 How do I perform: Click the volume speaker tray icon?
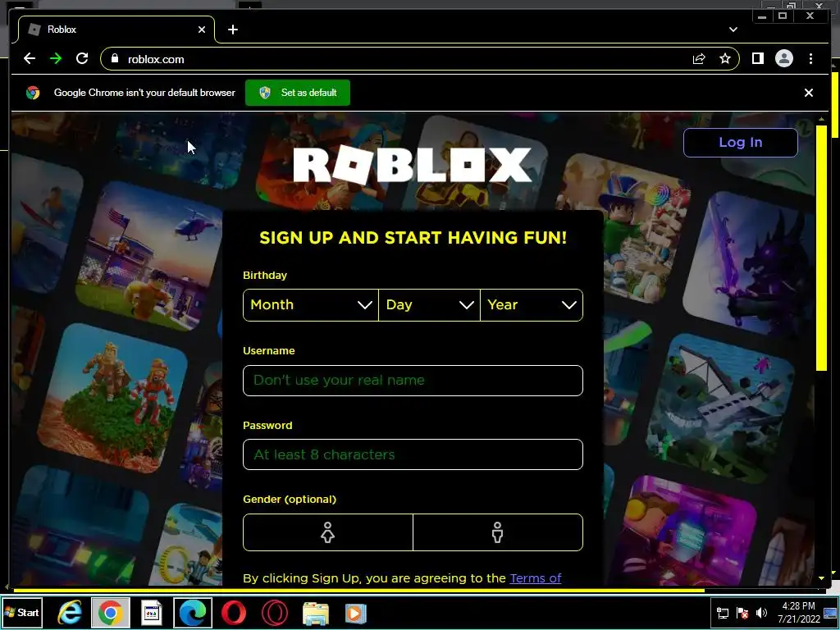click(761, 612)
